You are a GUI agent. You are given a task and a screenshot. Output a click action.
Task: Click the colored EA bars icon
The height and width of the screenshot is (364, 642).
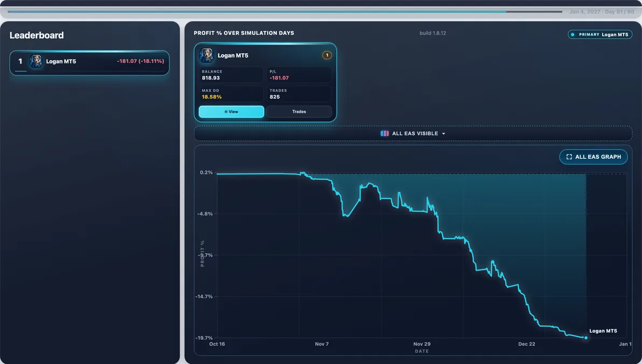[x=385, y=134]
